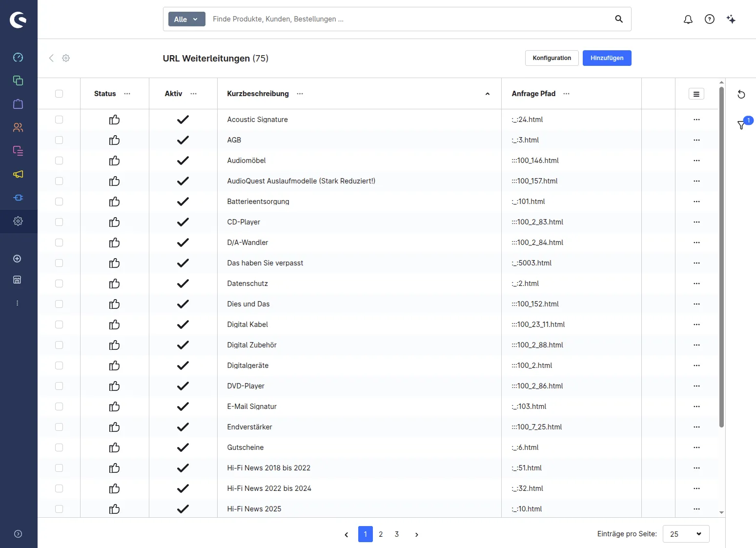Refresh the list with reload icon
756x548 pixels.
click(741, 94)
